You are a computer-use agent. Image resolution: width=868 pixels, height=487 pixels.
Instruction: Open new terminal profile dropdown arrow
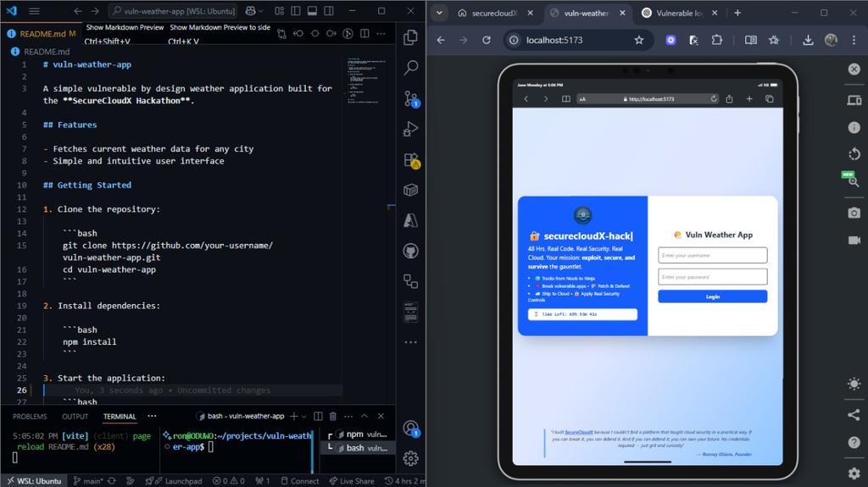303,416
